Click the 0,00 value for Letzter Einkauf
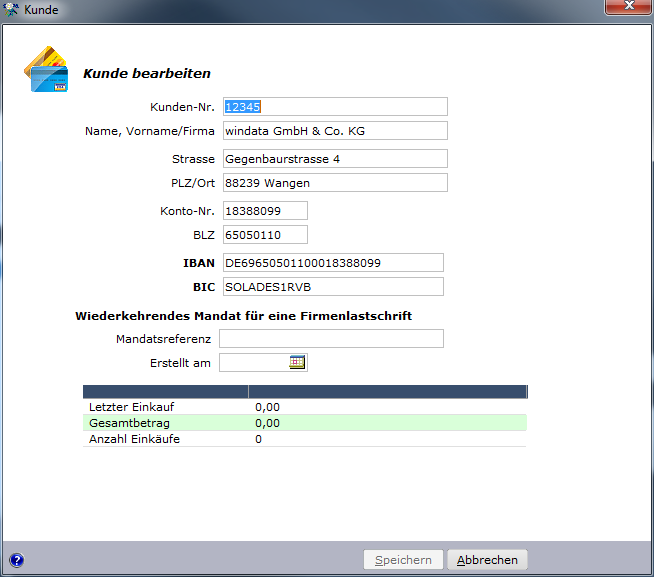 (x=267, y=407)
